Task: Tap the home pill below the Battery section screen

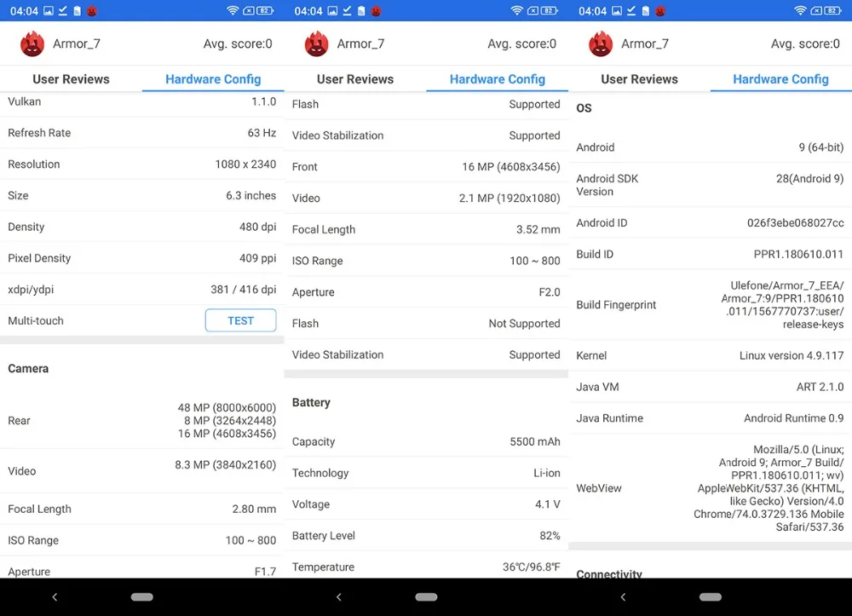Action: coord(426,597)
